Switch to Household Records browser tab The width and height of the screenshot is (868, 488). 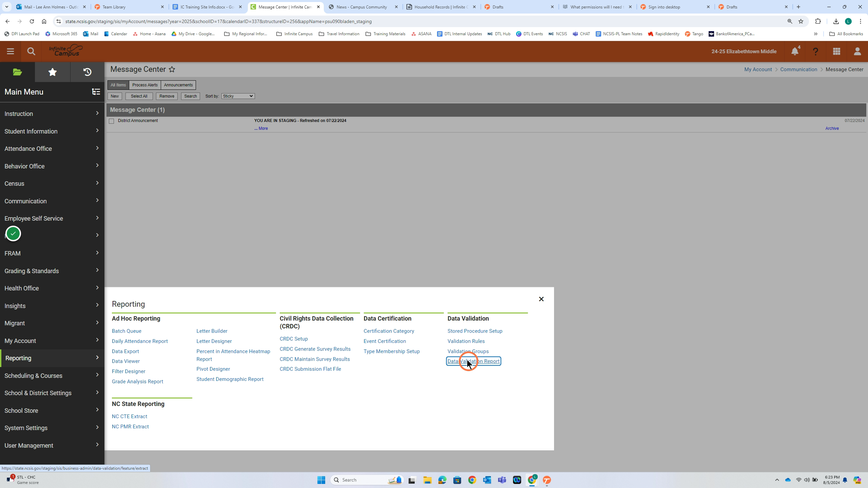[x=441, y=7]
